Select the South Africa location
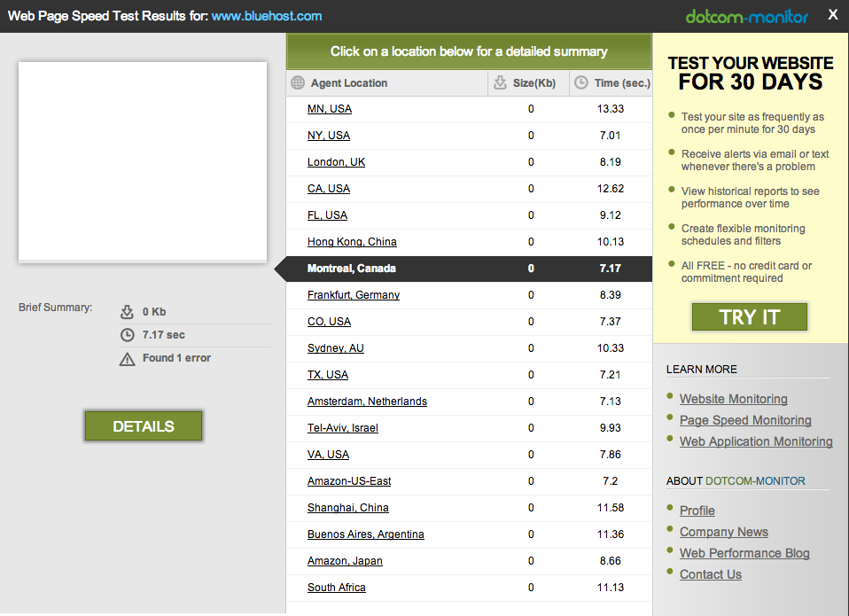This screenshot has width=849, height=616. [x=336, y=587]
